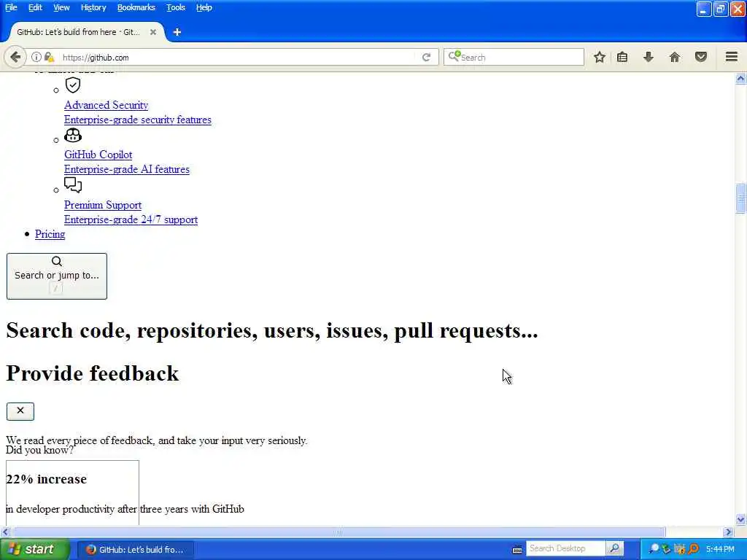Open the Edit menu
The image size is (747, 560).
coord(35,7)
